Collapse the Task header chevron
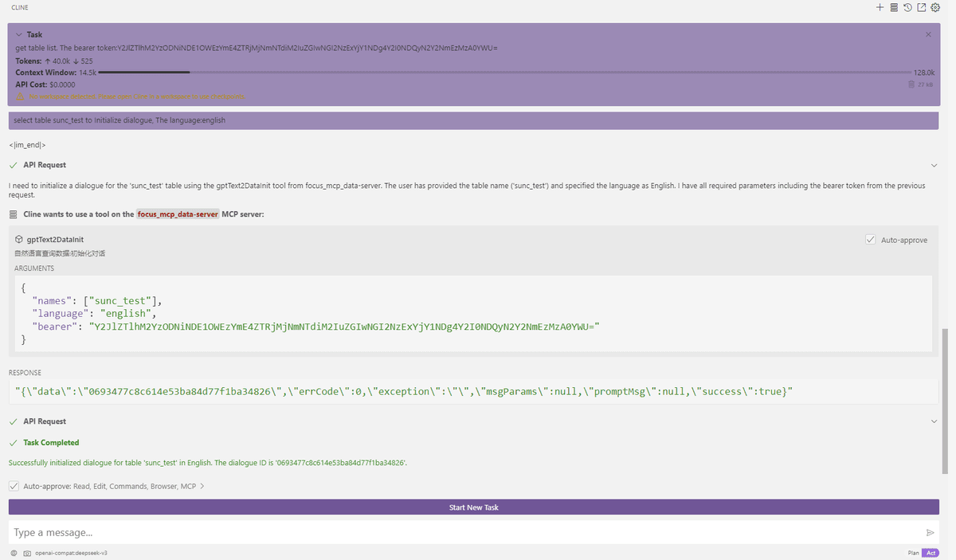This screenshot has width=956, height=560. point(19,35)
